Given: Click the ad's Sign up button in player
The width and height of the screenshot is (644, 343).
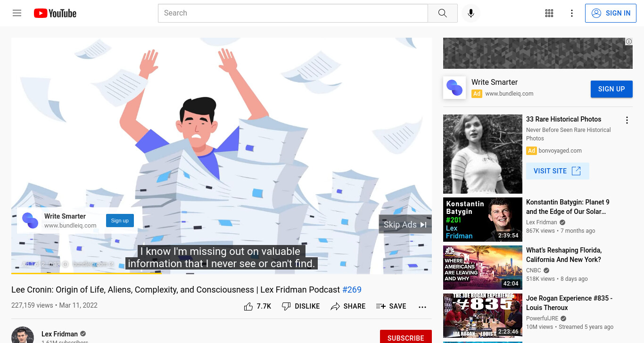Looking at the screenshot, I should (120, 220).
